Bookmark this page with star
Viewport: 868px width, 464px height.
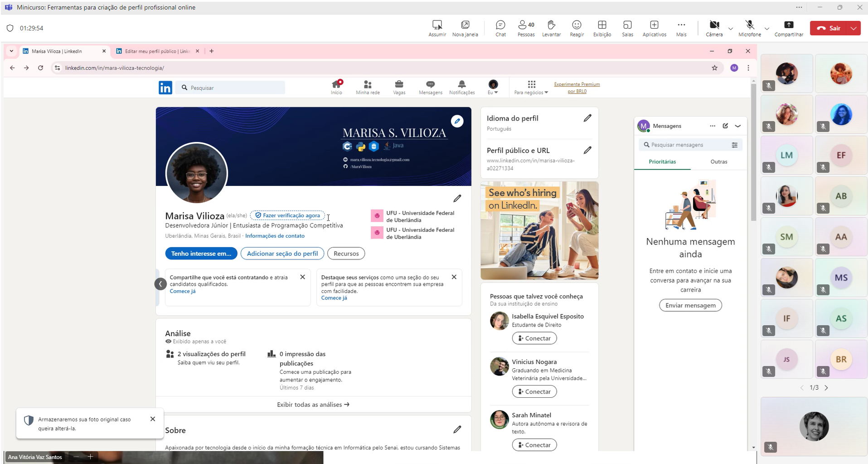point(715,68)
